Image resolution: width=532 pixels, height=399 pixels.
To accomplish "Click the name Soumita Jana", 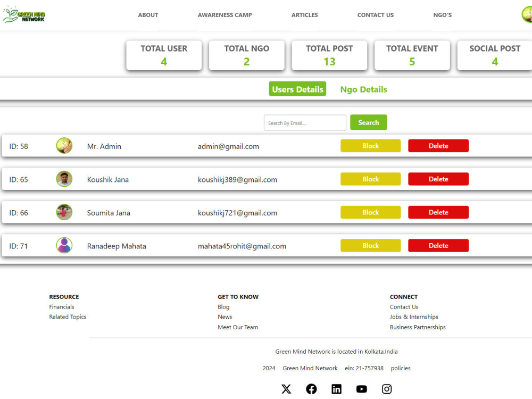I will [109, 213].
